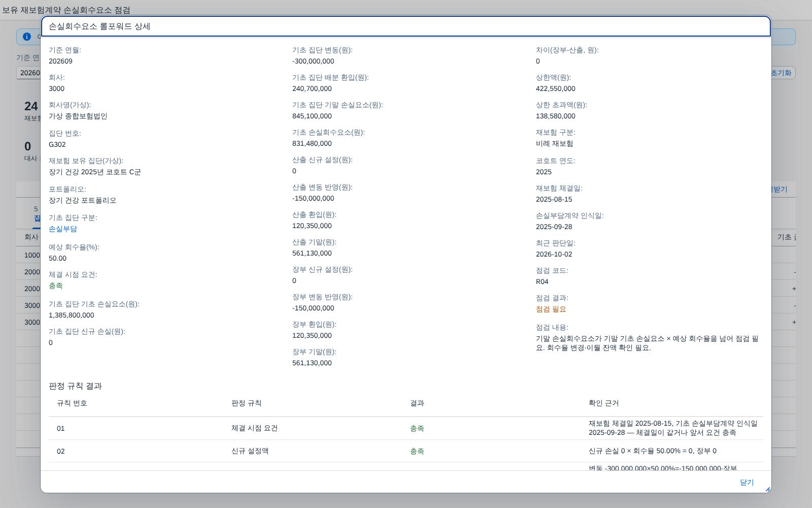Select rule row 01 체결 시점 요건

pos(406,428)
